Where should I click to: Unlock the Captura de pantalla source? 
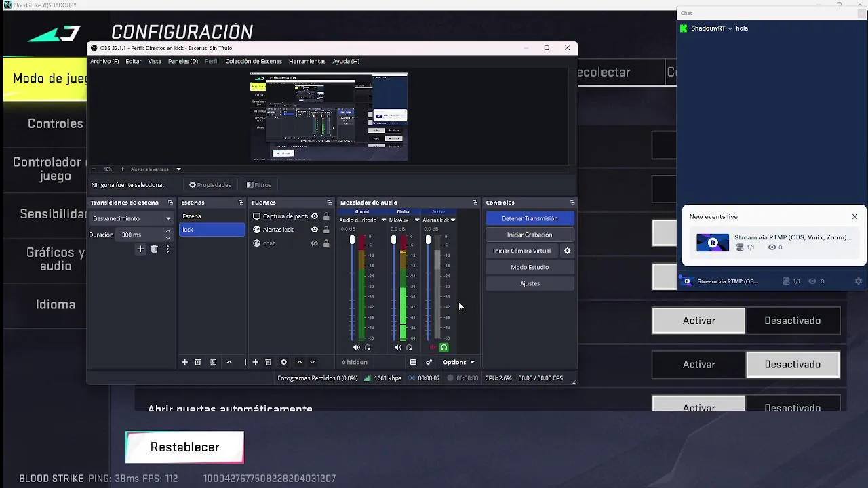tap(326, 216)
